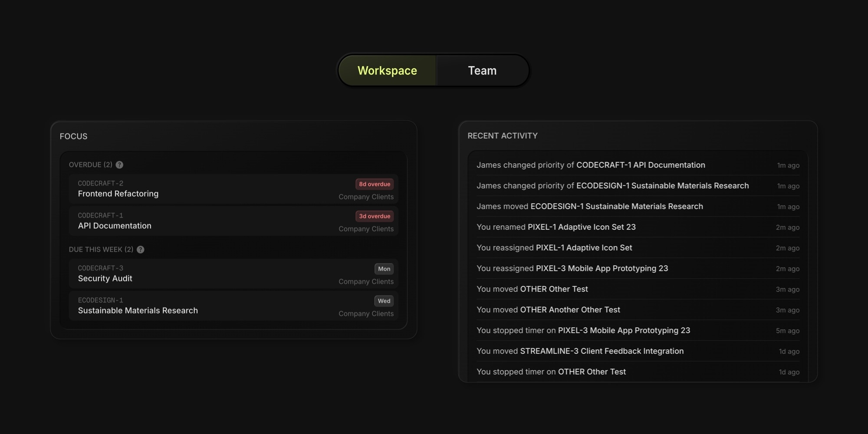Screen dimensions: 868x434
Task: Click Company Clients under Frontend Refactoring
Action: pos(366,197)
